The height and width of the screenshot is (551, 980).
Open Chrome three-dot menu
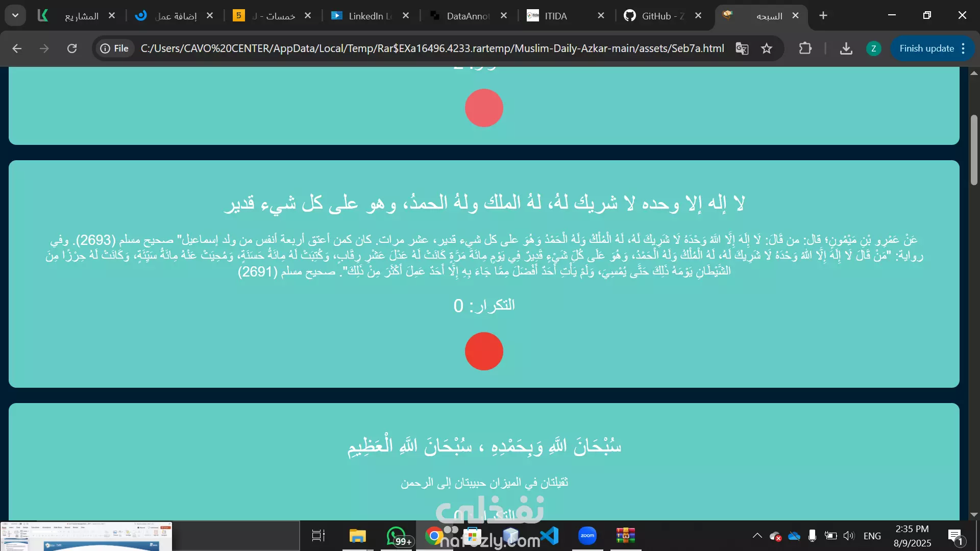pyautogui.click(x=963, y=48)
